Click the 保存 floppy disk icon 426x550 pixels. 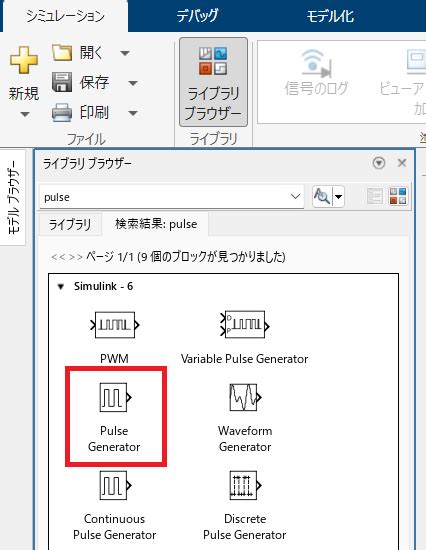pyautogui.click(x=62, y=82)
